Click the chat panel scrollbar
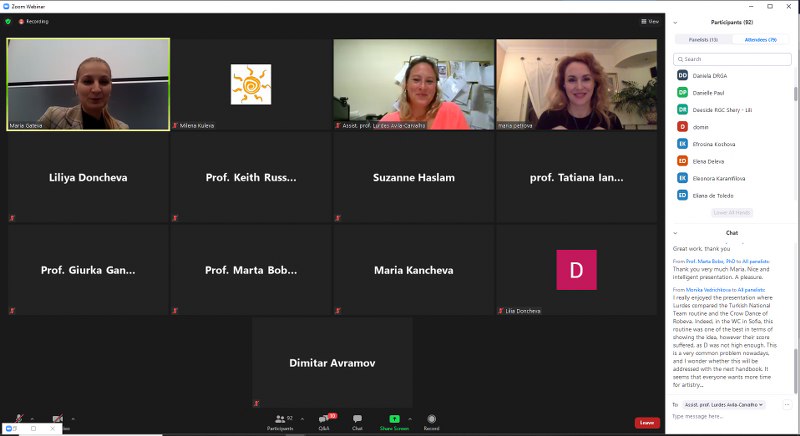Screen dimensions: 800x436 click(x=795, y=371)
